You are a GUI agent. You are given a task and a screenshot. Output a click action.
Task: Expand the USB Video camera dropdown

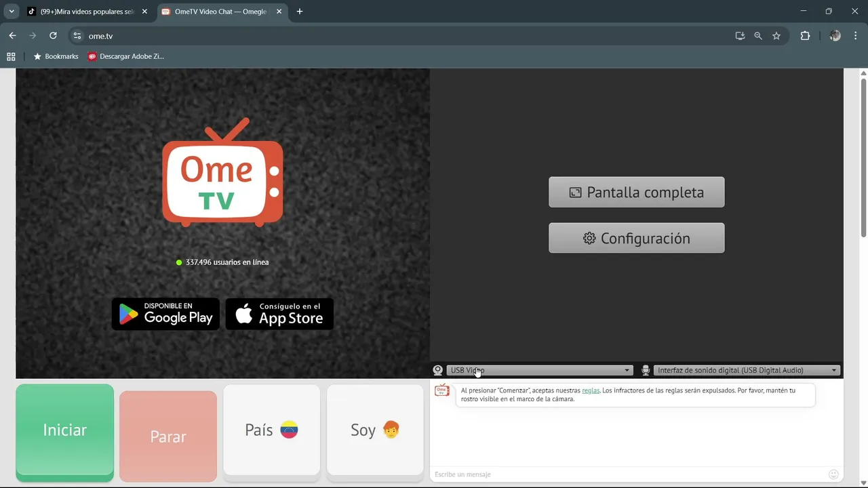click(x=539, y=370)
